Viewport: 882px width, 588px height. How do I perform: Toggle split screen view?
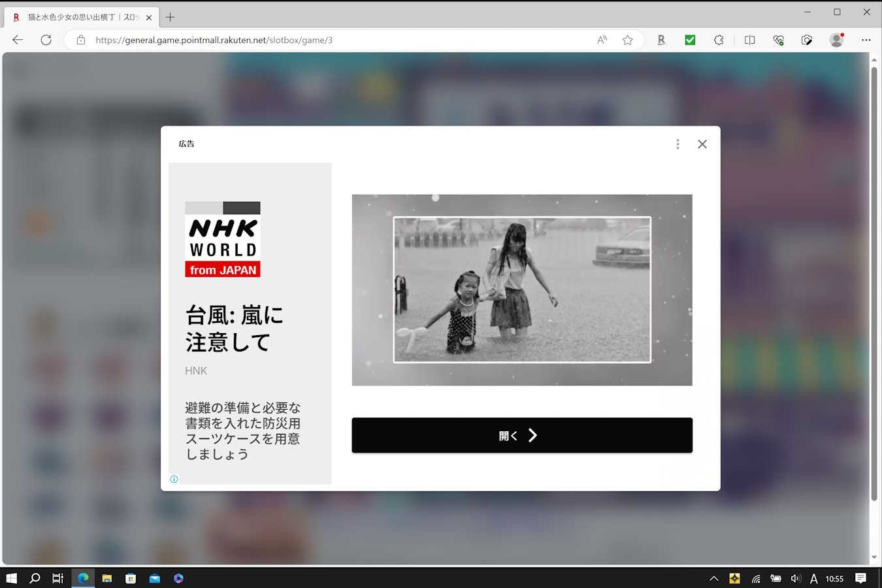pos(749,40)
